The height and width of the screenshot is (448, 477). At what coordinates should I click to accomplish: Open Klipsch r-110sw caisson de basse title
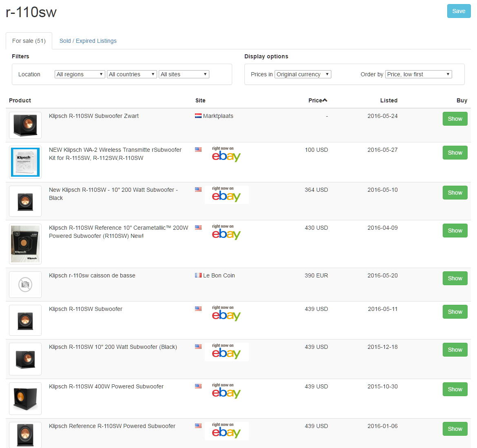pos(92,275)
